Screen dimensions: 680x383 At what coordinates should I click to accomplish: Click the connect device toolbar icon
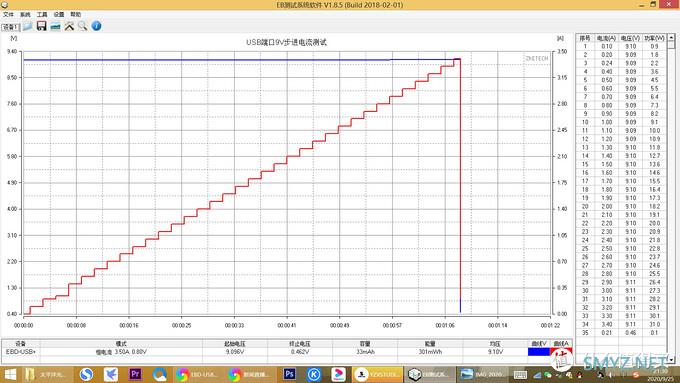click(55, 26)
